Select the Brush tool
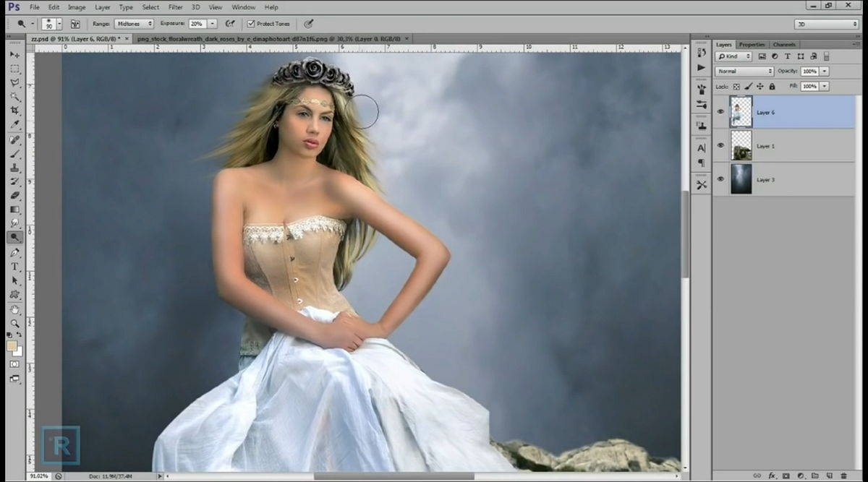Screen dimensions: 868x482 [x=14, y=154]
